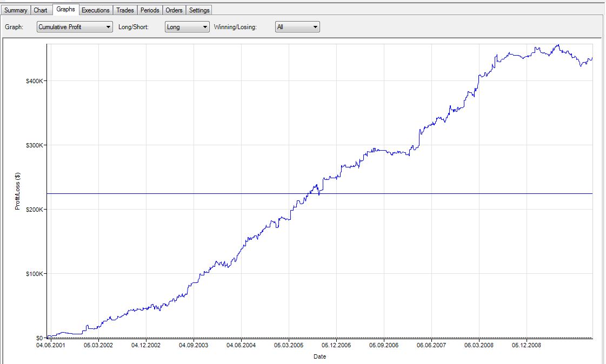The width and height of the screenshot is (606, 364).
Task: Select the Graphs tab
Action: 65,10
